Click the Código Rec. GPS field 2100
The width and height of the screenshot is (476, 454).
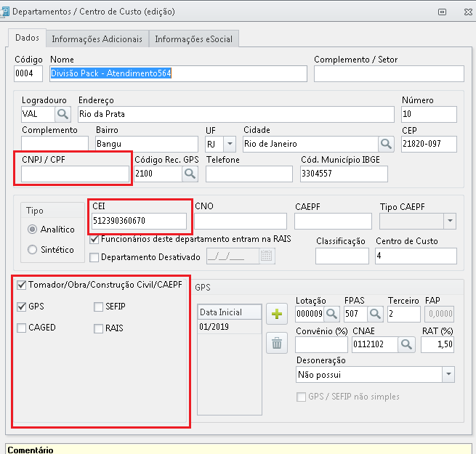[158, 174]
